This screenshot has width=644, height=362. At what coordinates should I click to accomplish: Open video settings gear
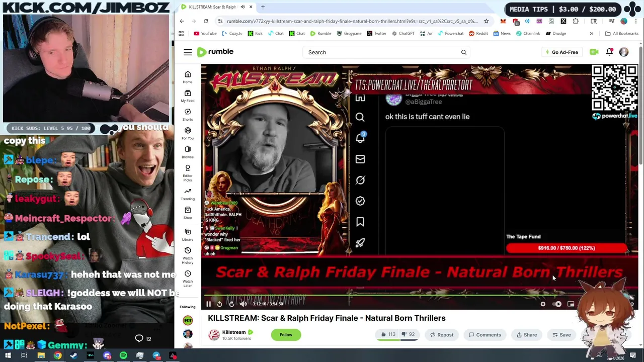click(x=543, y=304)
